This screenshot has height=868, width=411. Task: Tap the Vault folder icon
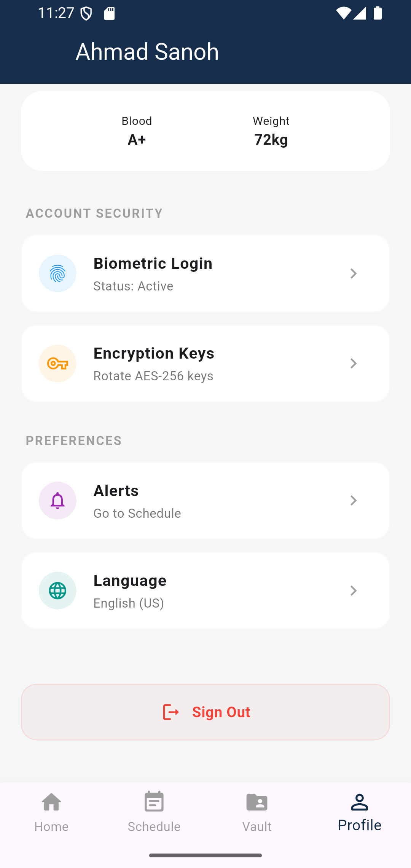[x=257, y=802]
